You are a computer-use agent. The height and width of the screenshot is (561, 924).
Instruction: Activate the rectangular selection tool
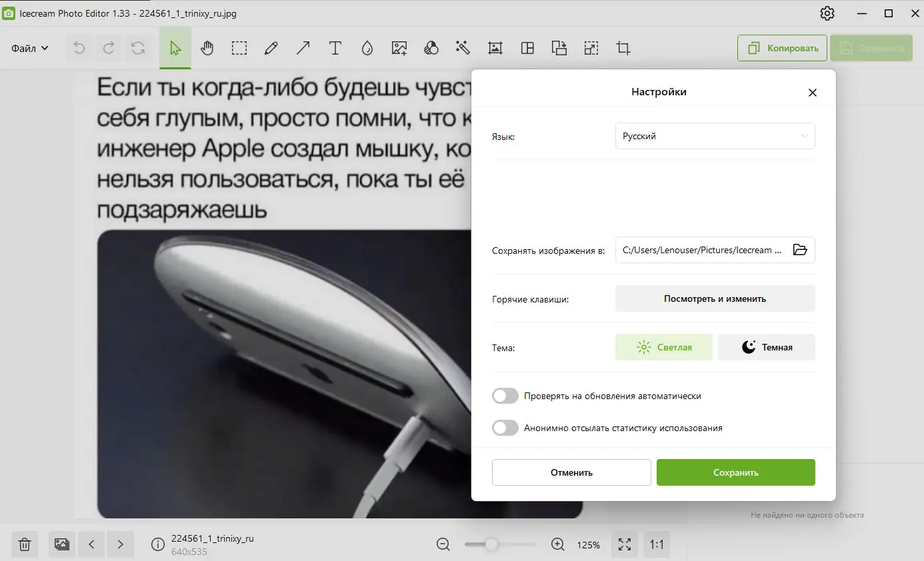point(239,47)
